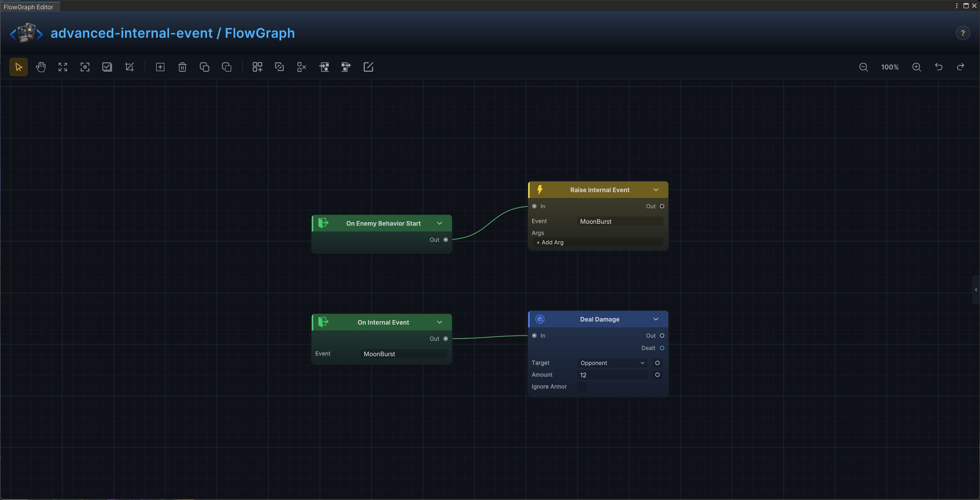Click the On Enemy Behavior Start entry icon
This screenshot has width=980, height=500.
(324, 223)
